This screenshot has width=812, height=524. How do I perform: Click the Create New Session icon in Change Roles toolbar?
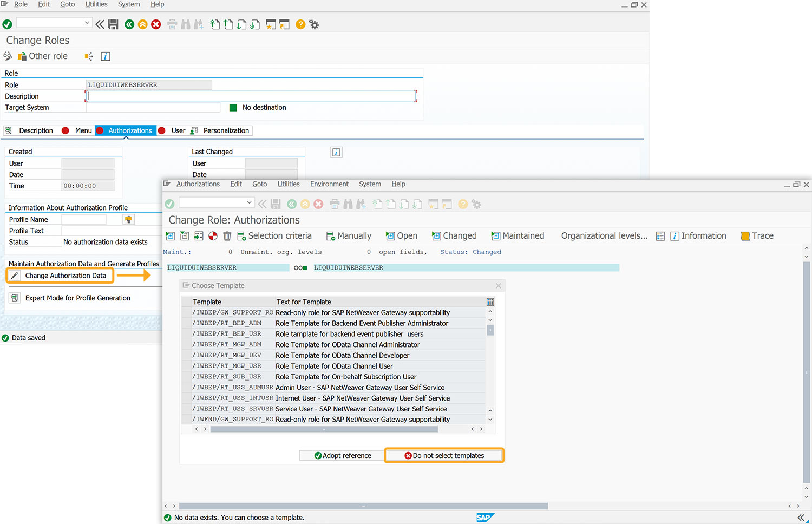click(271, 24)
